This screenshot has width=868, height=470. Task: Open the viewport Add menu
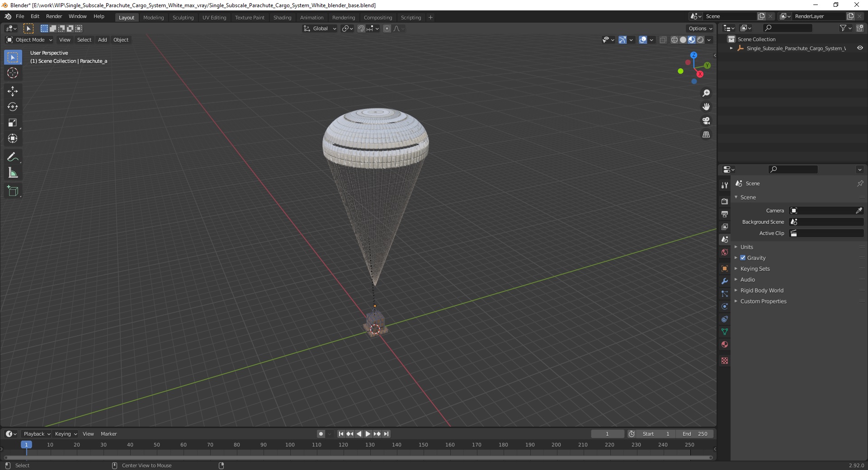103,40
